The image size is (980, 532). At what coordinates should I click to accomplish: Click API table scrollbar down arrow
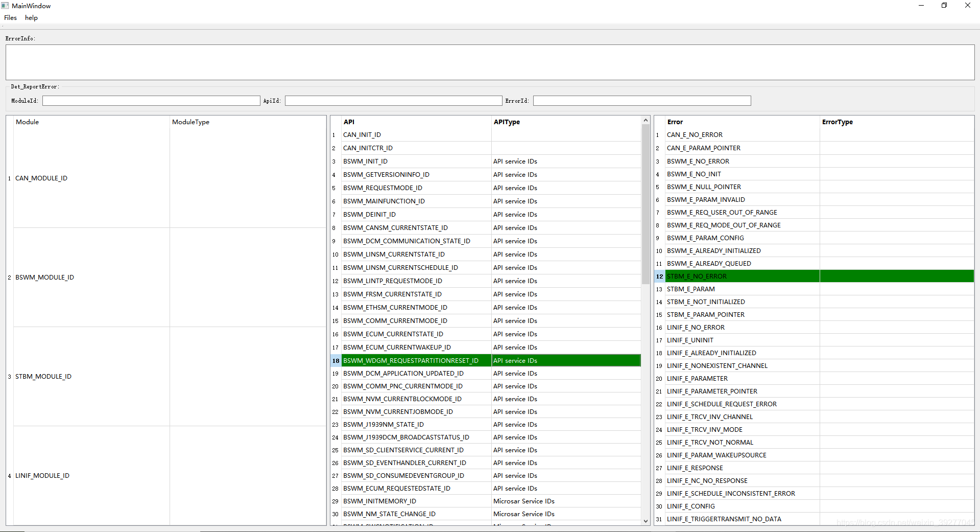646,521
